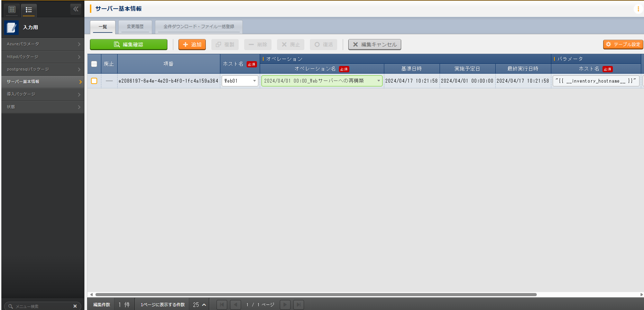Collapse sidebar with double chevron icon

pos(76,9)
